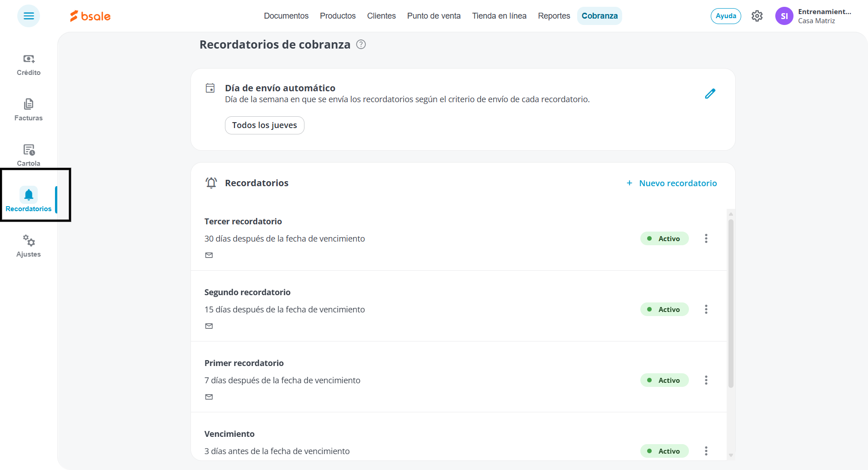The height and width of the screenshot is (470, 868).
Task: Go to the bsale logo home
Action: (x=90, y=16)
